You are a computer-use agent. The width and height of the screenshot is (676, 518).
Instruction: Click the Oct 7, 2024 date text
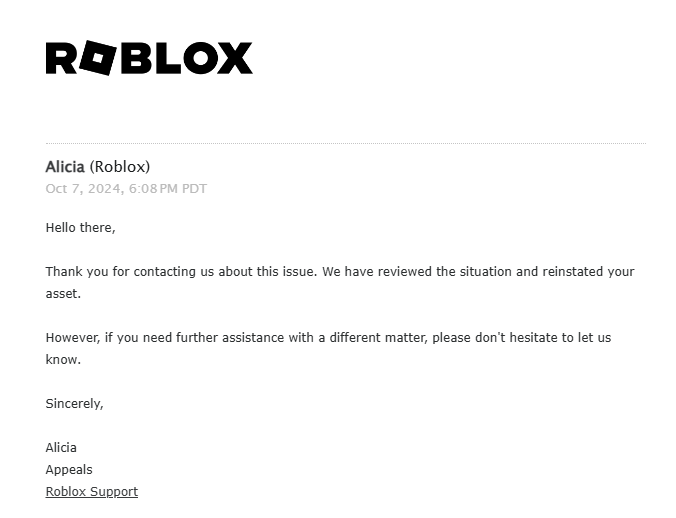point(84,189)
